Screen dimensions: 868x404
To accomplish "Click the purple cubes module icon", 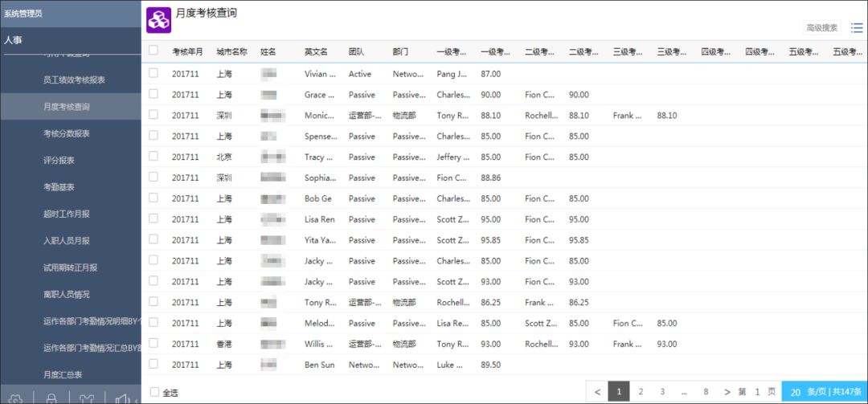I will [158, 20].
